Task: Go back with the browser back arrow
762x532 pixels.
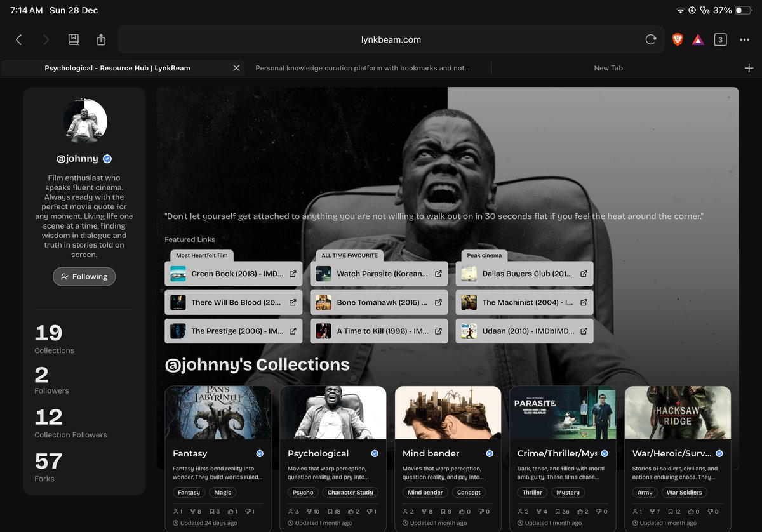Action: (18, 39)
